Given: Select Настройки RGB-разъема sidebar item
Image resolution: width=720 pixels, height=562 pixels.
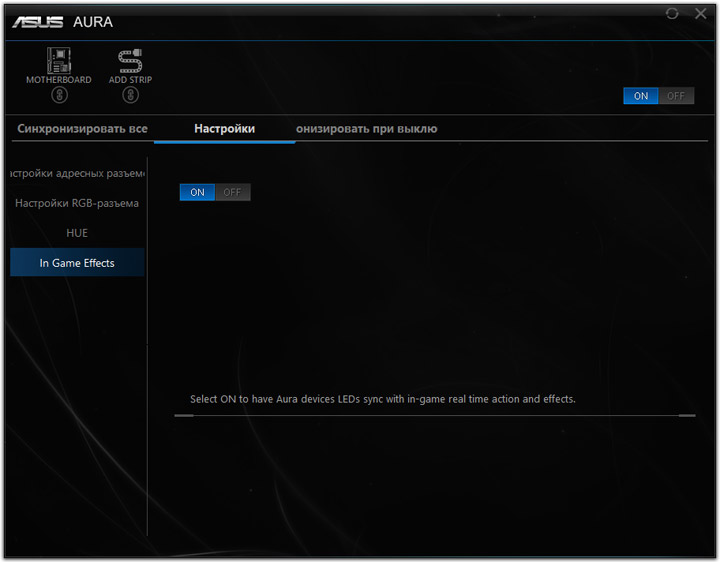Looking at the screenshot, I should 77,203.
